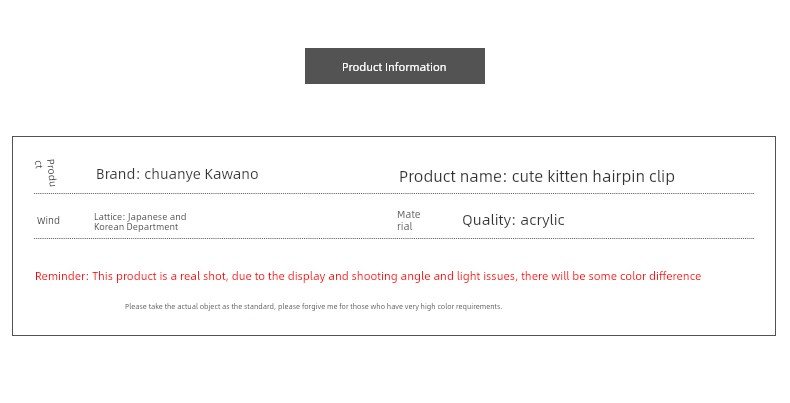Click the word Quality in second row
This screenshot has width=790, height=403.
[487, 220]
